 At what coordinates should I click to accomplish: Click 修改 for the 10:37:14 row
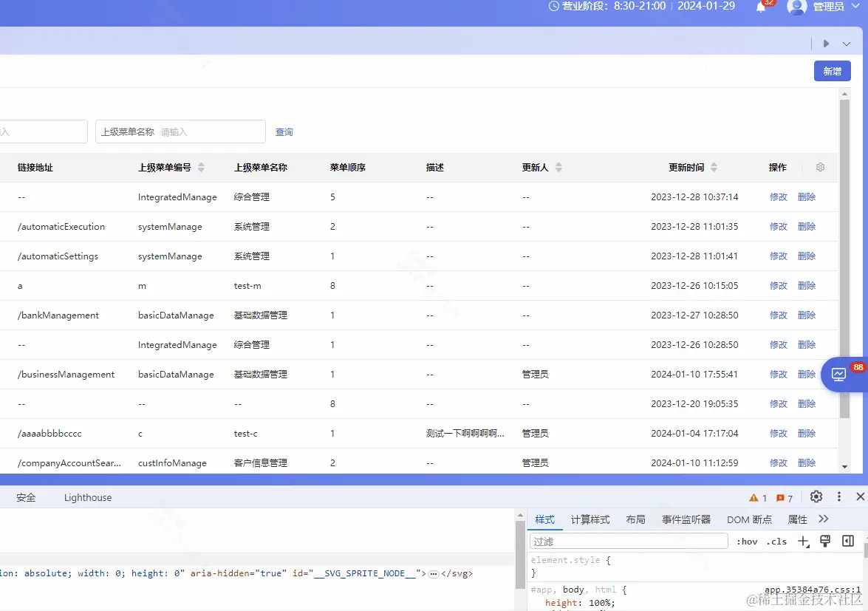click(x=779, y=197)
